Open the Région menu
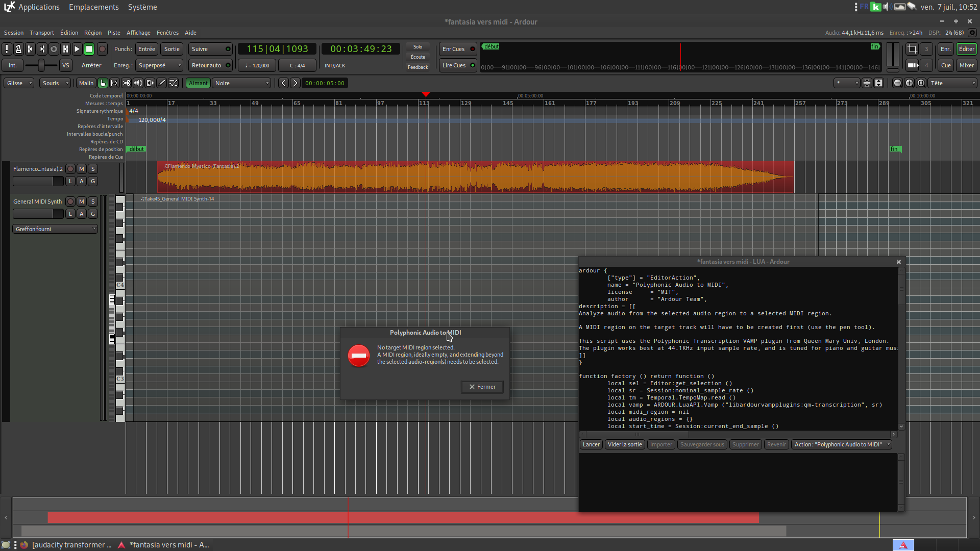The image size is (980, 551). [x=92, y=33]
